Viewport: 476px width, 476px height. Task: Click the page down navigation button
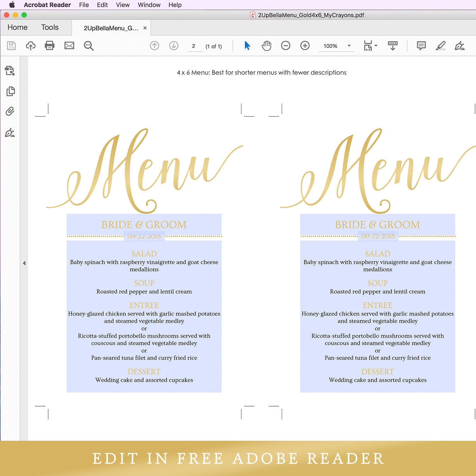click(x=173, y=46)
